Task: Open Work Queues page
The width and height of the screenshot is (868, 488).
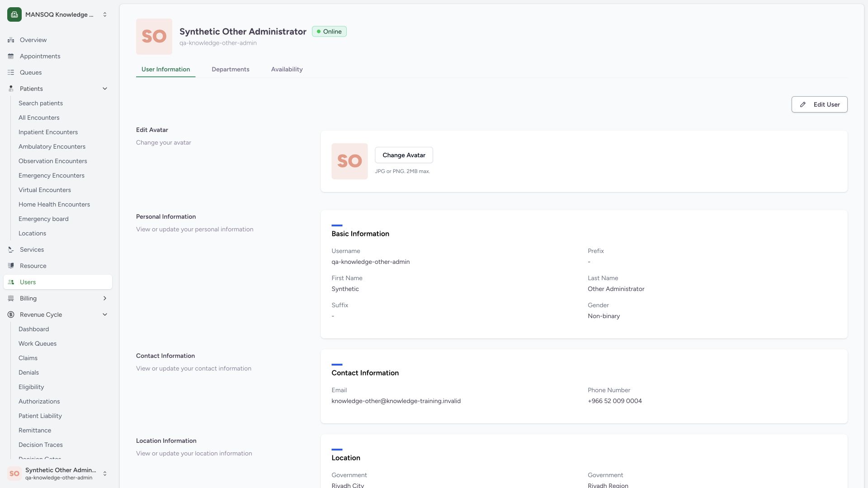Action: (38, 343)
